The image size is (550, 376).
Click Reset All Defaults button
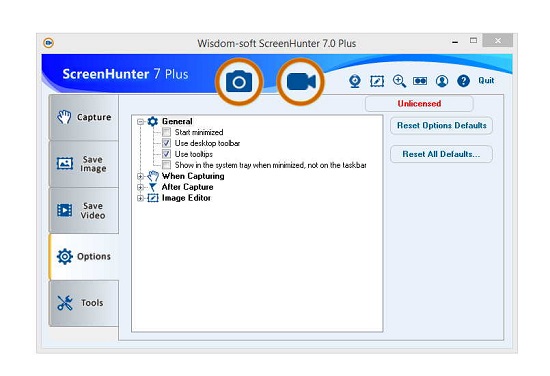[441, 154]
